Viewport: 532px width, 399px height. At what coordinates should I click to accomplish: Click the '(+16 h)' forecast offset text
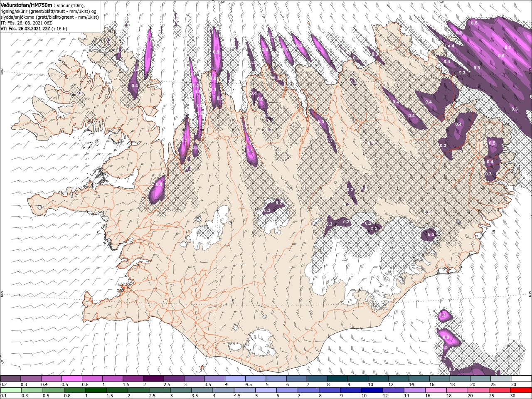pyautogui.click(x=59, y=29)
